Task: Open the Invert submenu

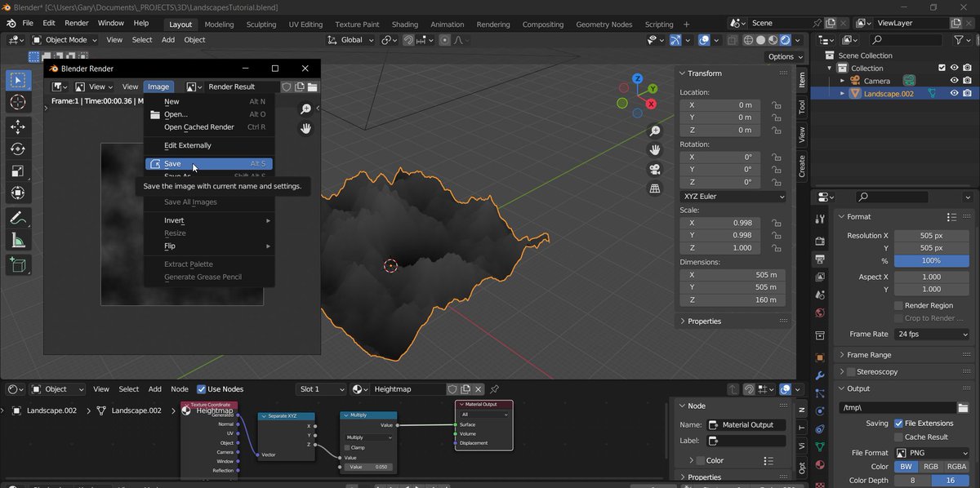Action: [x=208, y=220]
